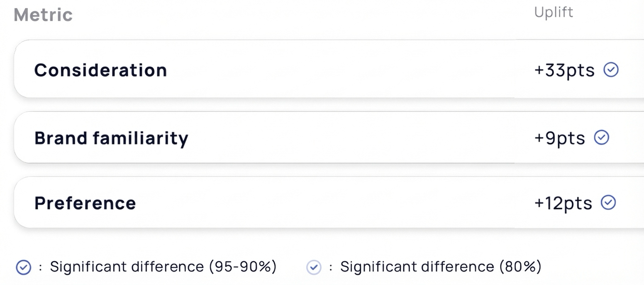Click the colon after the light legend icon

coord(331,268)
